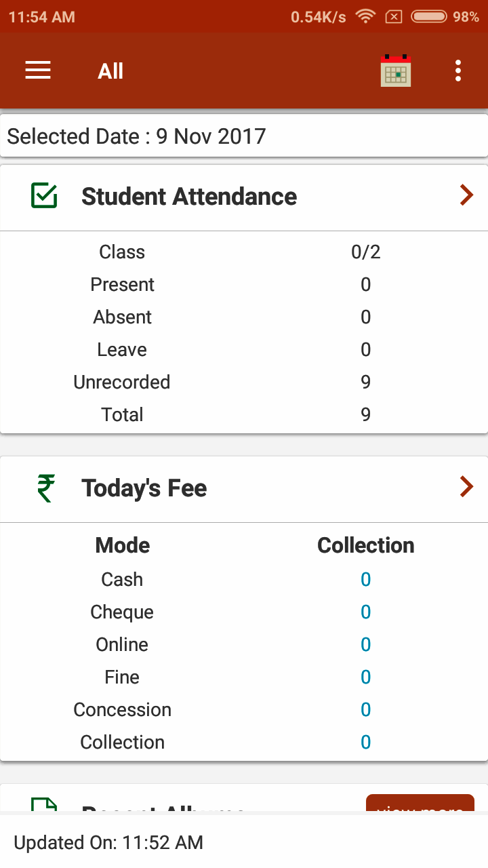This screenshot has height=868, width=488.
Task: Expand Today's Fee using its chevron
Action: [466, 487]
